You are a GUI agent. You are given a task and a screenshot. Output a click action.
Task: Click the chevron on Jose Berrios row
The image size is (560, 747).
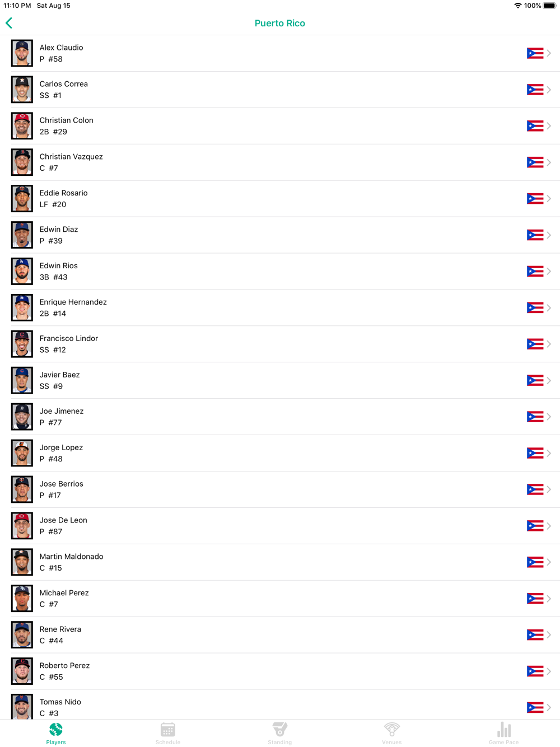pos(549,489)
